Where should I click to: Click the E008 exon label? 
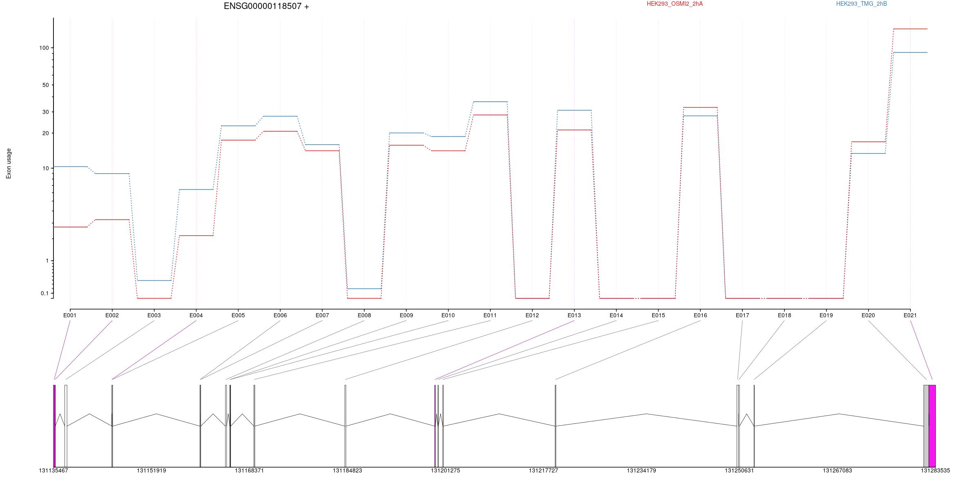(x=364, y=315)
